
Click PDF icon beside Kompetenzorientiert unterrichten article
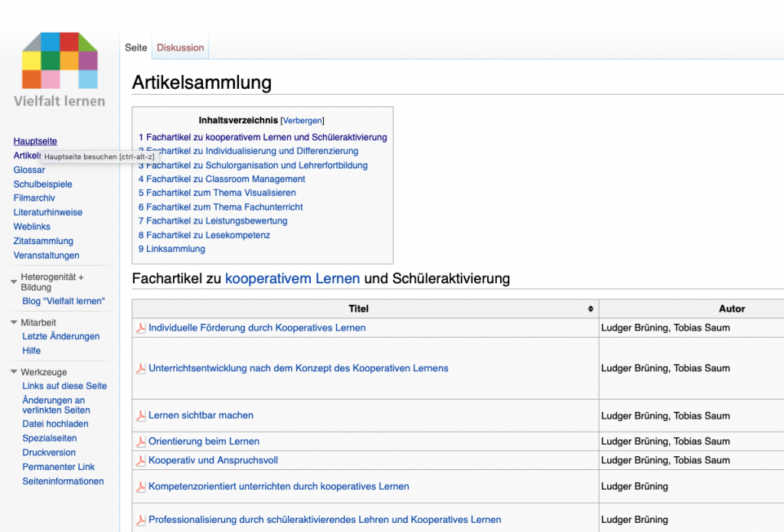pos(141,487)
